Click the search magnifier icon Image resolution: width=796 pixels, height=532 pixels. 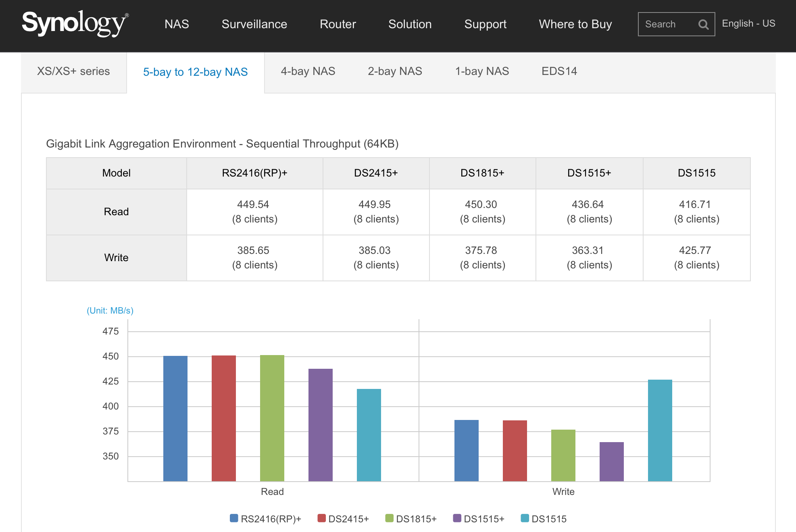(703, 25)
